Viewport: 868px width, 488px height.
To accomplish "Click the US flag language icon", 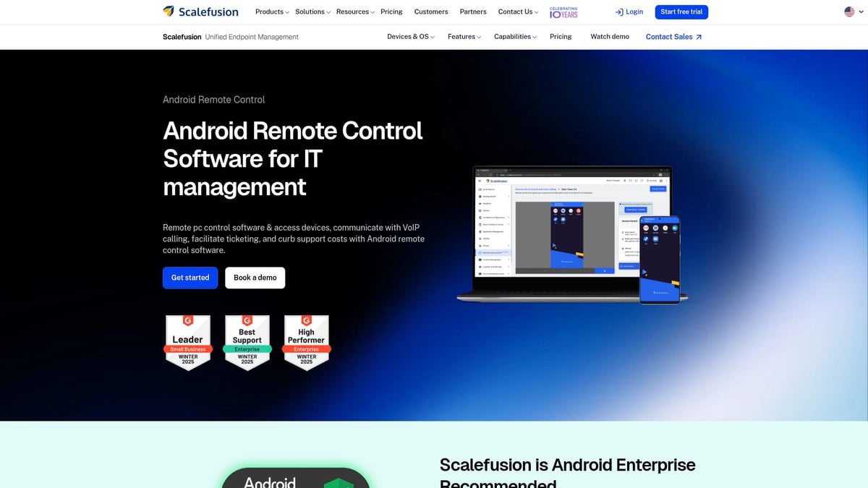I will pyautogui.click(x=848, y=12).
